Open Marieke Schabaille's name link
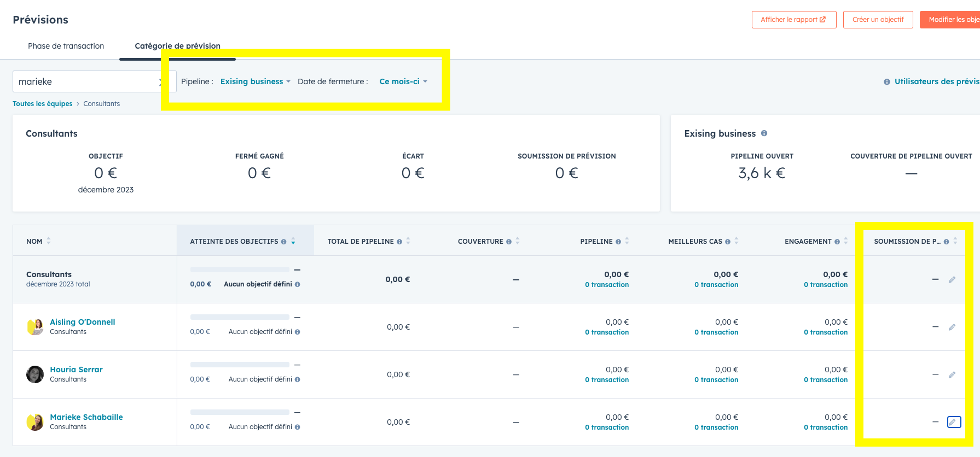 point(86,417)
